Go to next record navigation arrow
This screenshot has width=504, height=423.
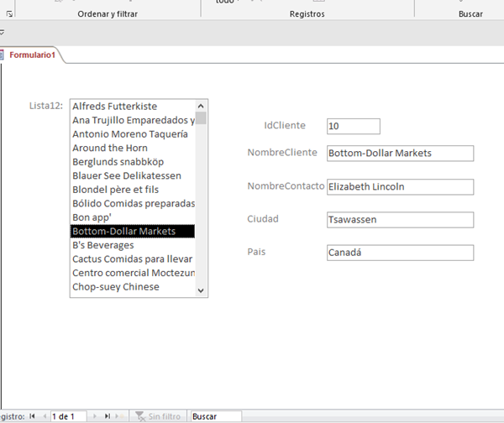coord(94,416)
